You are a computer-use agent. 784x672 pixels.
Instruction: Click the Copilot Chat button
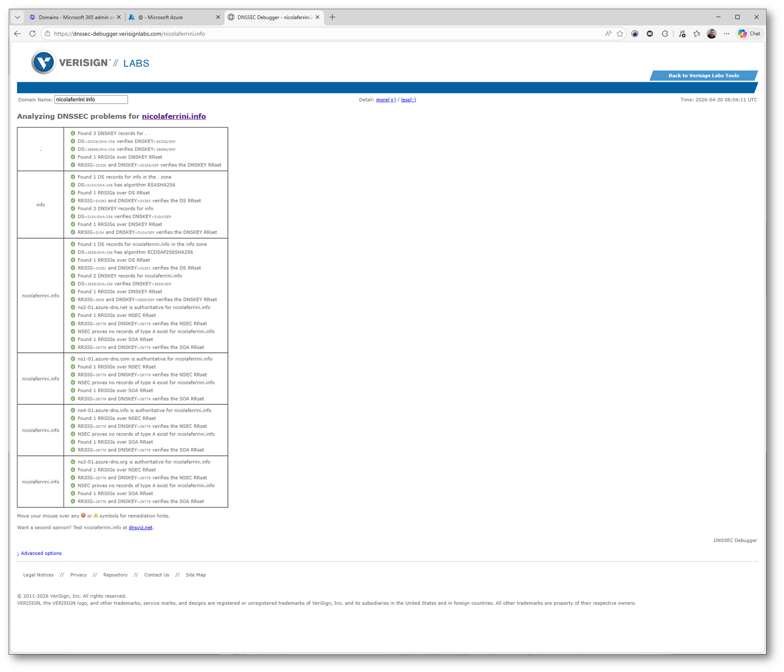pyautogui.click(x=750, y=34)
